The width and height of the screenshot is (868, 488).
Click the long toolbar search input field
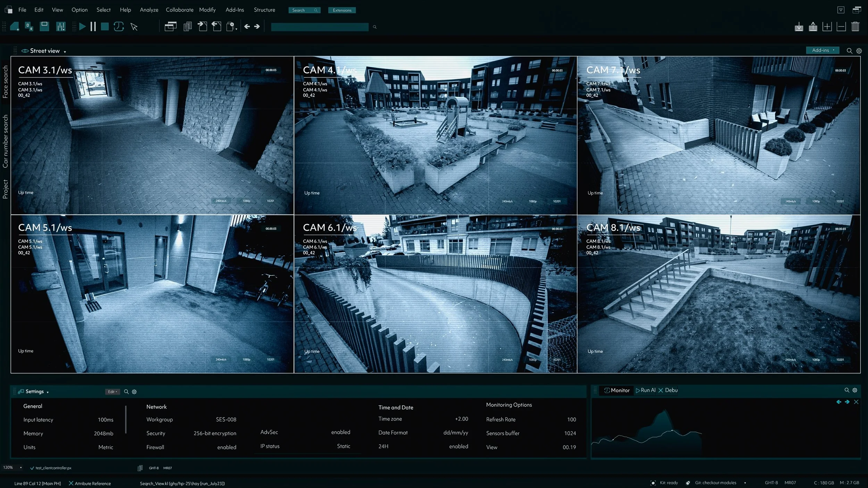[319, 27]
